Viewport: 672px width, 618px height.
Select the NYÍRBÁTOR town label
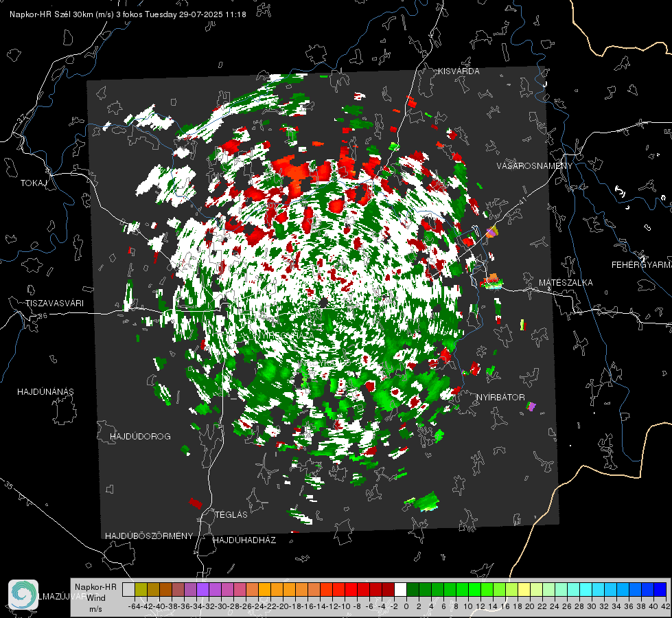pyautogui.click(x=500, y=398)
